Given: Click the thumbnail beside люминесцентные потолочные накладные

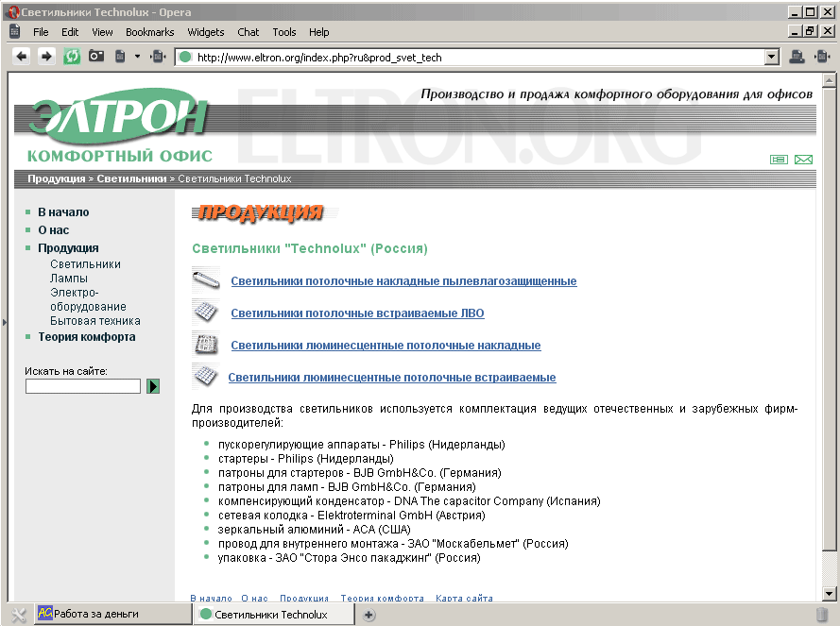Looking at the screenshot, I should coord(206,345).
